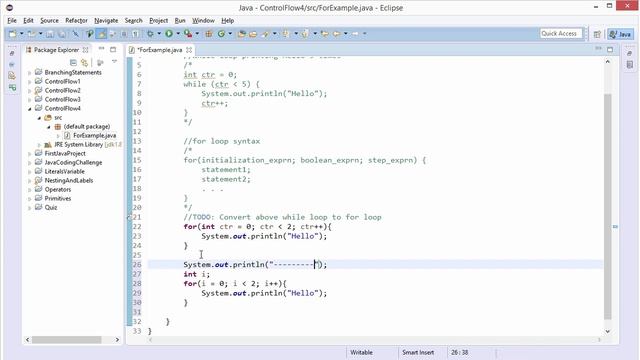640x360 pixels.
Task: Toggle the highlighted Mark Occurrences button
Action: pyautogui.click(x=101, y=34)
